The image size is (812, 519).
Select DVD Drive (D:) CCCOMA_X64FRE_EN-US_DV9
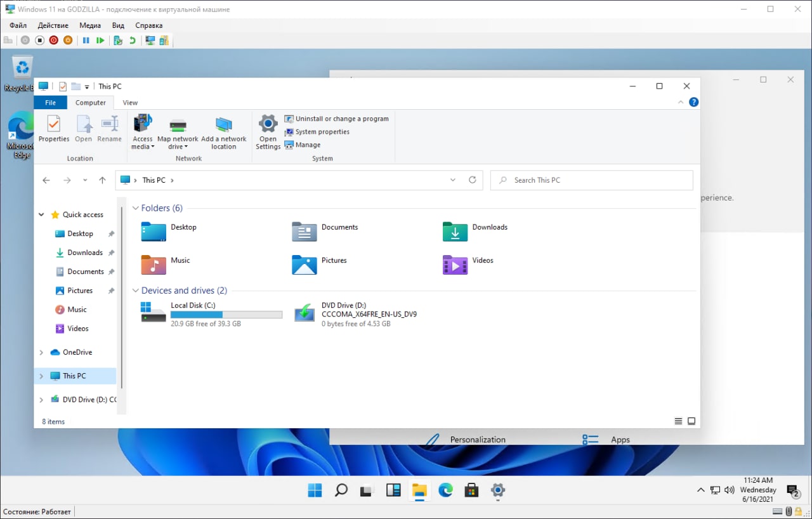pyautogui.click(x=356, y=314)
